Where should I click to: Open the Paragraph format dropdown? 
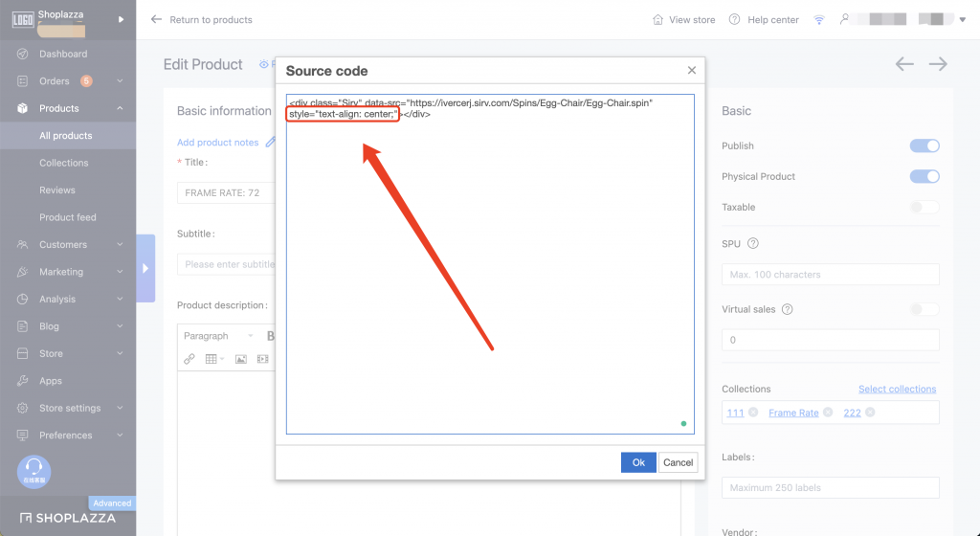tap(218, 336)
